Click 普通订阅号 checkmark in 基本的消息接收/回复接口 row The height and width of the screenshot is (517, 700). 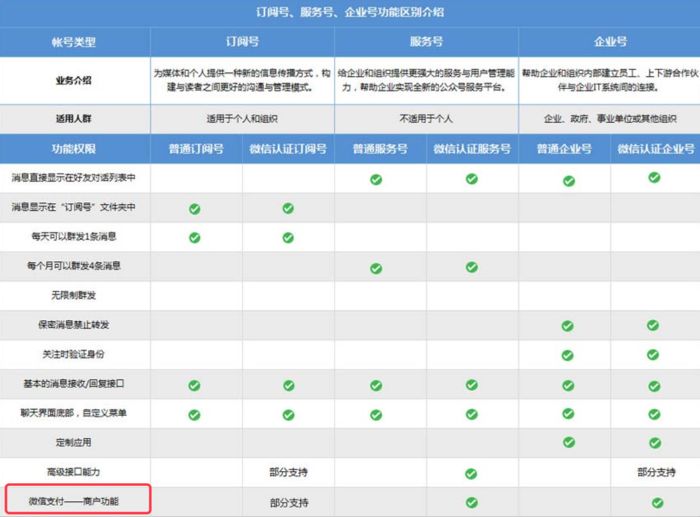click(x=195, y=384)
